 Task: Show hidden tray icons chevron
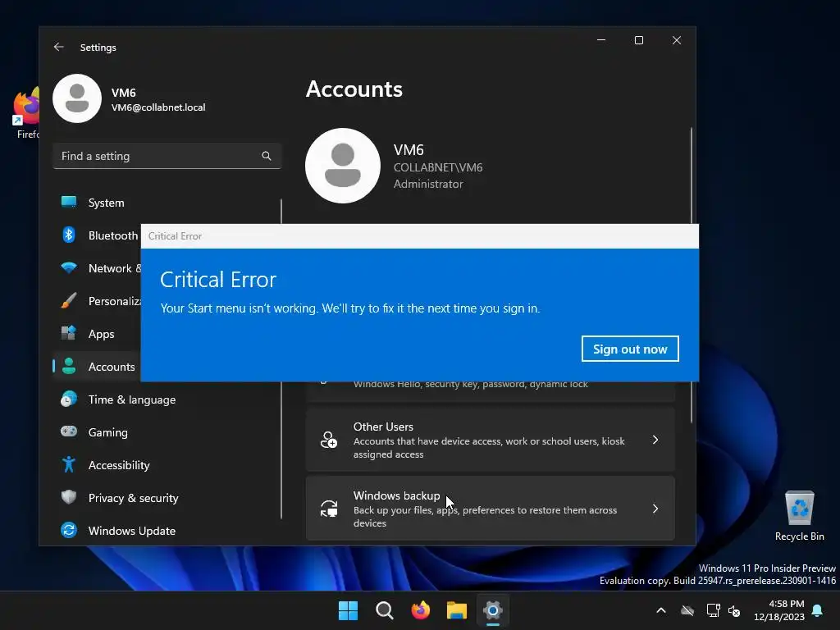click(661, 610)
